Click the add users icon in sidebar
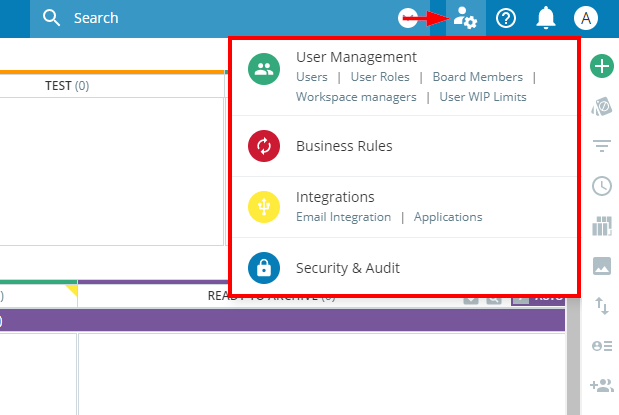The height and width of the screenshot is (415, 619). (x=602, y=385)
